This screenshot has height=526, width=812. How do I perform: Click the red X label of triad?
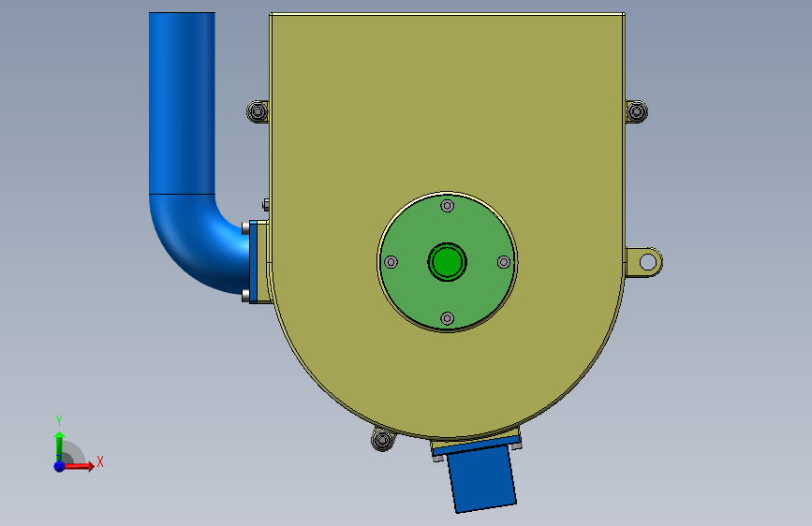100,461
